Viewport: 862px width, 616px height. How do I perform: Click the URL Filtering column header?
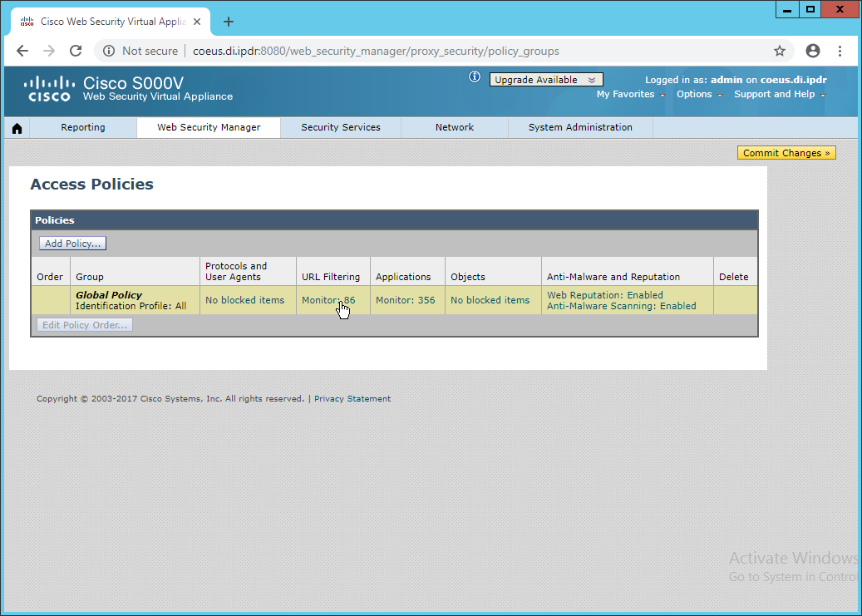coord(331,277)
